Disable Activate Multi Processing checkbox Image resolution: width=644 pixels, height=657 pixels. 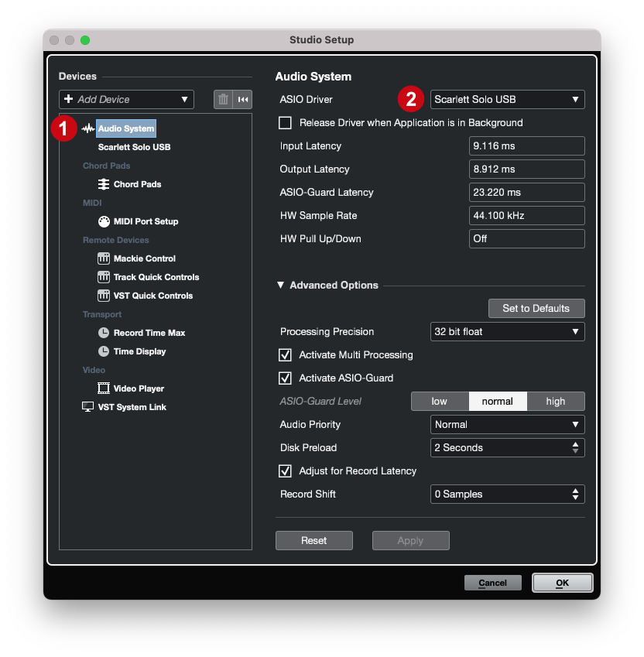tap(285, 355)
